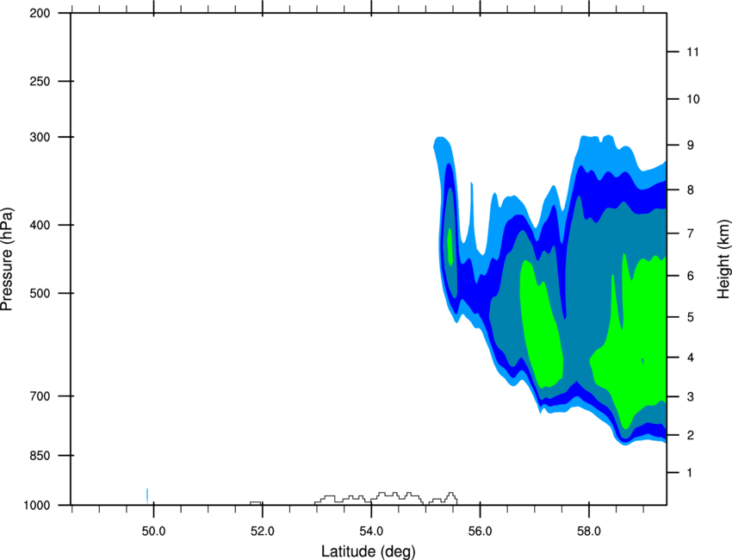Pick the 5 km height label
This screenshot has width=732, height=560.
pyautogui.click(x=691, y=317)
